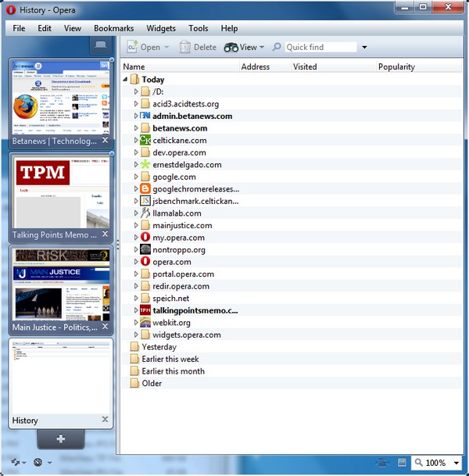Expand acid3.acidtests.org entry
This screenshot has width=469, height=476.
[136, 104]
